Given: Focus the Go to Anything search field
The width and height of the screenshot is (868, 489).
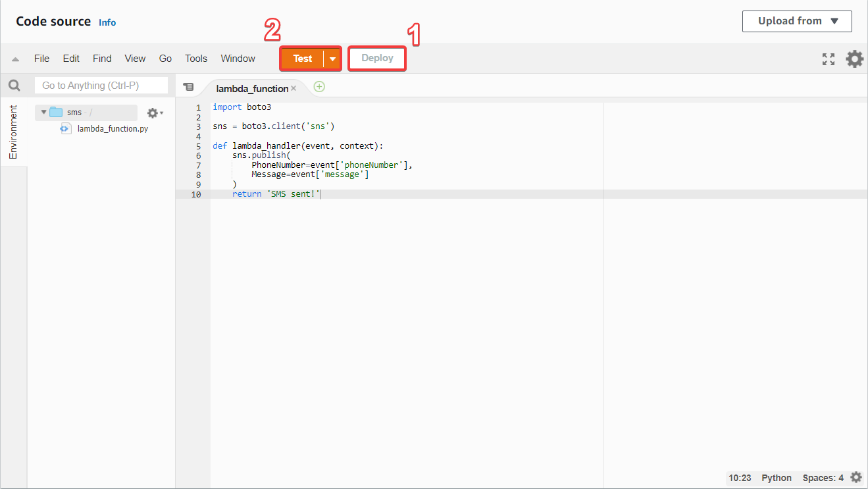Looking at the screenshot, I should pos(101,86).
